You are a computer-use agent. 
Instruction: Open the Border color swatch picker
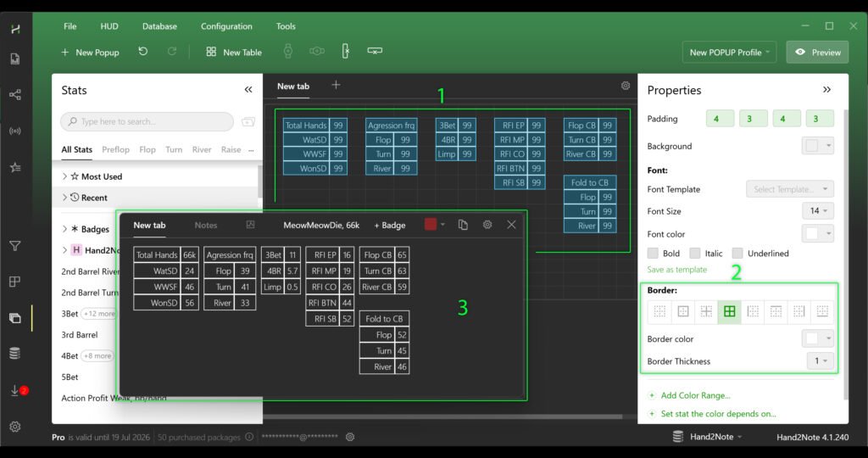[x=818, y=338]
